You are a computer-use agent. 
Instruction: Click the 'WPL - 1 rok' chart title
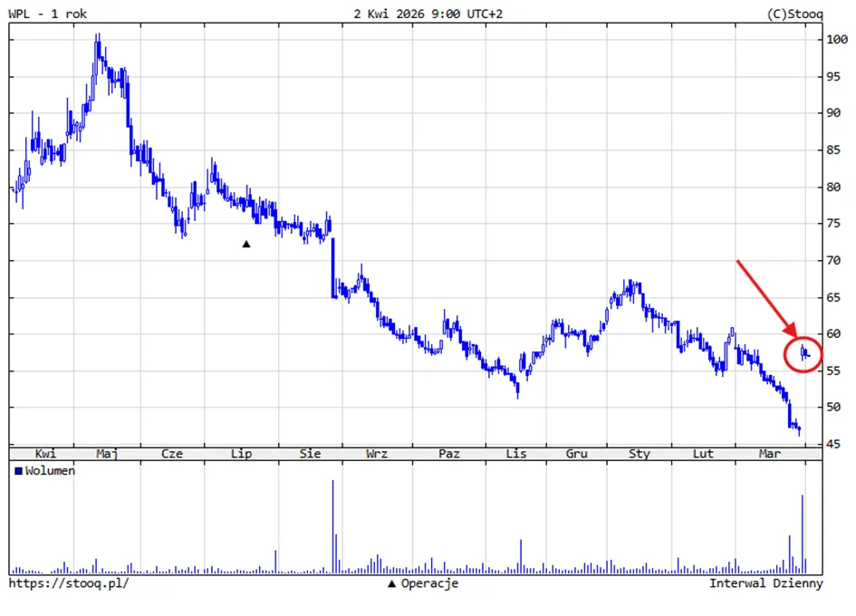pyautogui.click(x=47, y=14)
